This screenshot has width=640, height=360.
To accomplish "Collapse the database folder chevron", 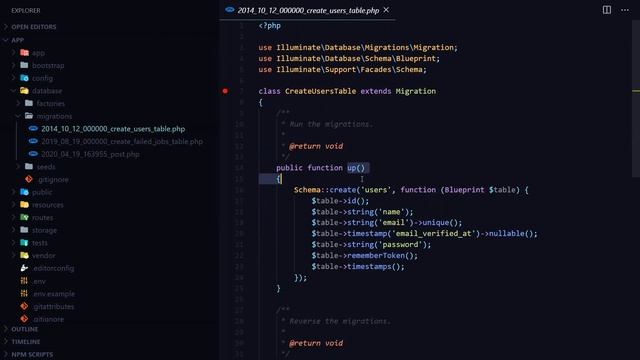I will click(x=13, y=91).
